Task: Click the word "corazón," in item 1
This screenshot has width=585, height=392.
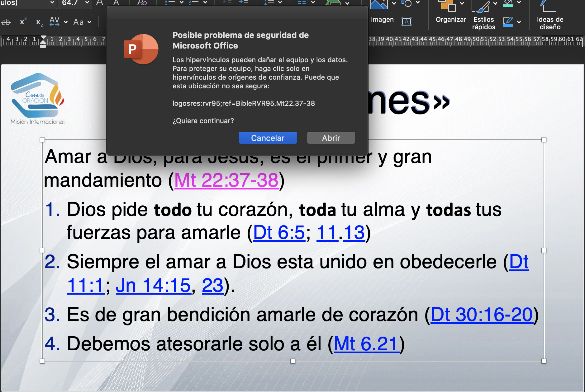Action: coord(256,209)
